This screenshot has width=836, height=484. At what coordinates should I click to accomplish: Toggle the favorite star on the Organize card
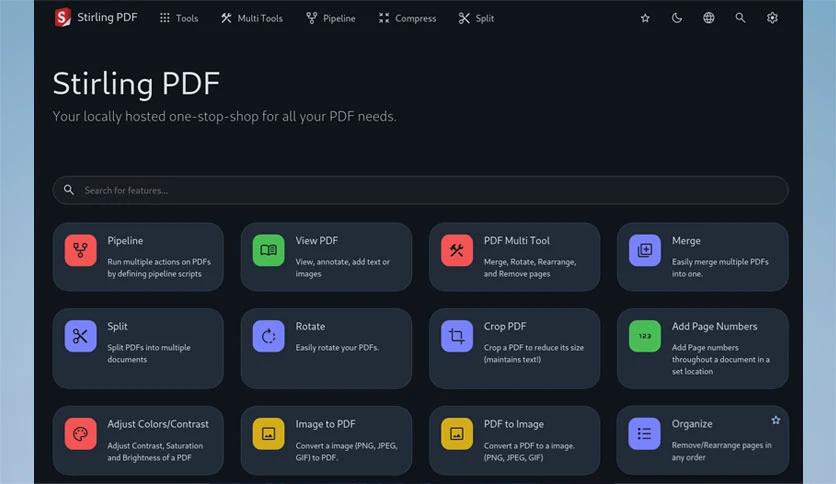776,421
